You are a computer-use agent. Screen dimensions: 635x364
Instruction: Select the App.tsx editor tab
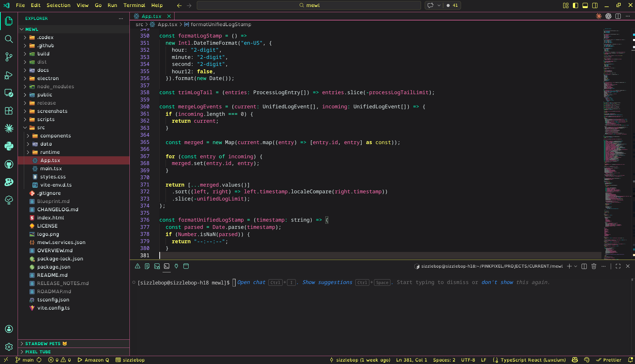151,16
